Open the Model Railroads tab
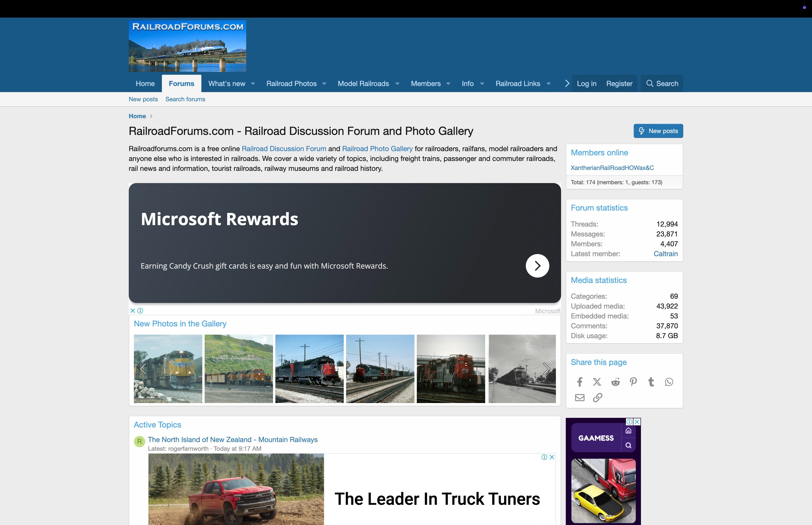This screenshot has width=812, height=525. 363,83
